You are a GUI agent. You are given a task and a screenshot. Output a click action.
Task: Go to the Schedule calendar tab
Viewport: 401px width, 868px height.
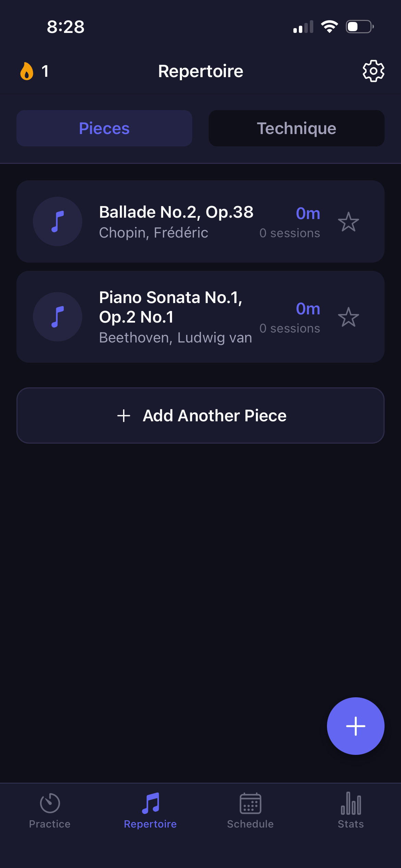250,810
